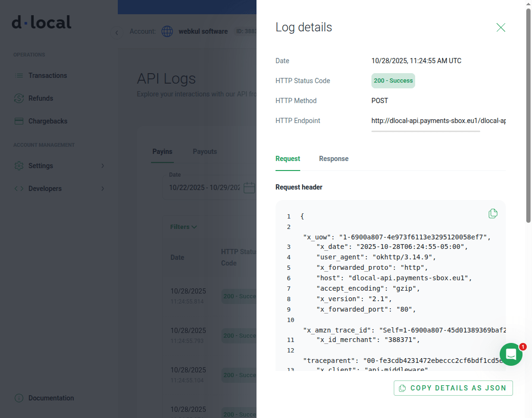
Task: Select the date range input field
Action: (x=204, y=187)
